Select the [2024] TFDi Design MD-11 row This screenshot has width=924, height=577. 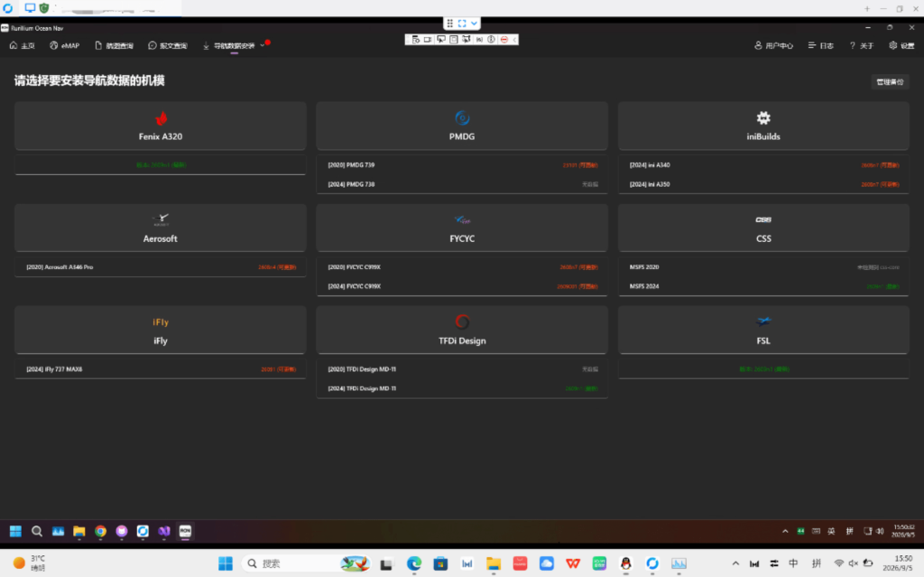point(462,388)
